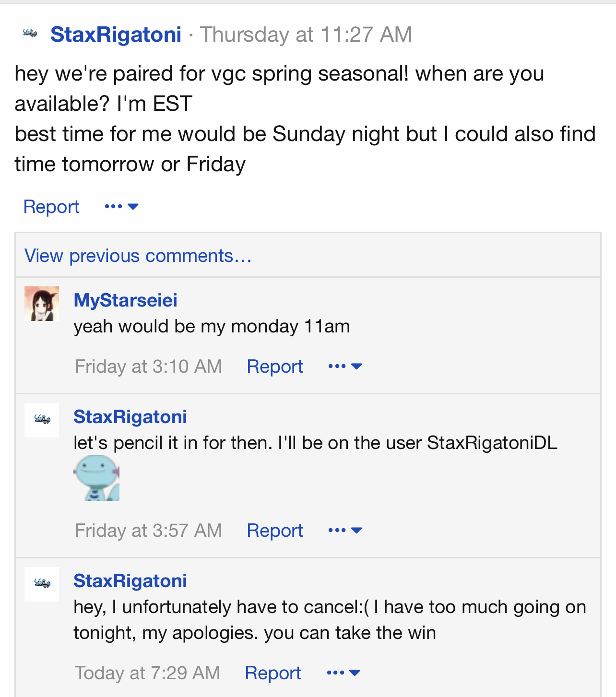Click StaxRigatoni's avatar on the main post
616x697 pixels.
[x=30, y=33]
